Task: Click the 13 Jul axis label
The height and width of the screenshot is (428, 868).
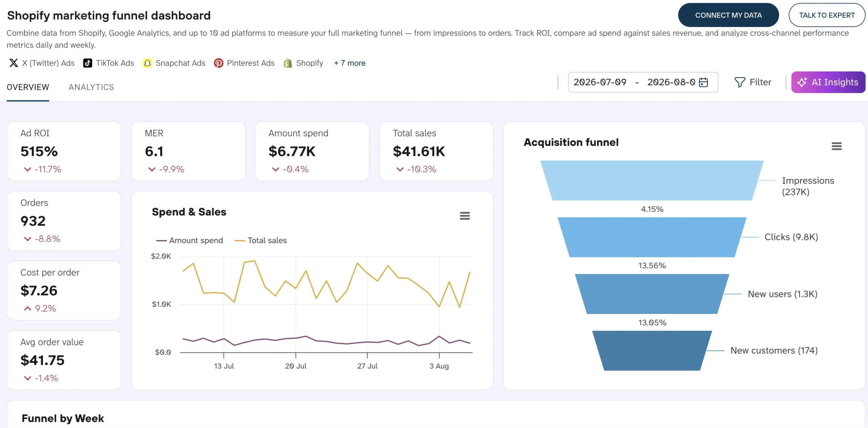Action: [x=224, y=366]
